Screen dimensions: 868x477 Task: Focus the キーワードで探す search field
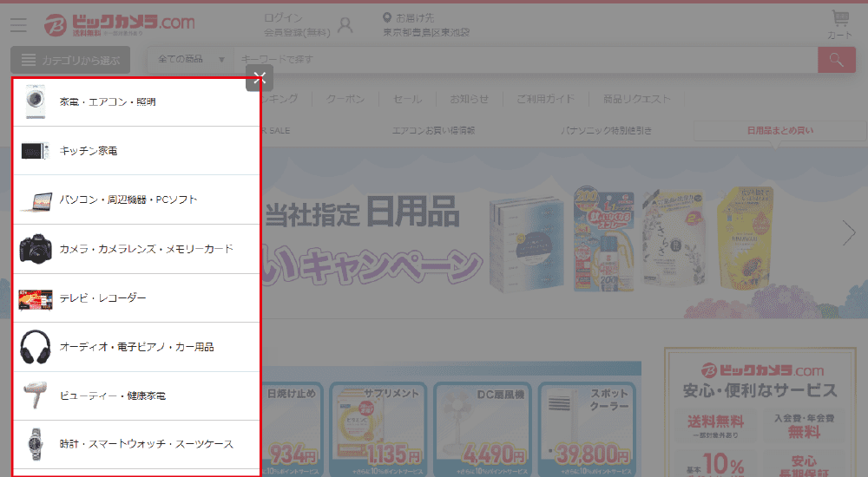pos(525,60)
